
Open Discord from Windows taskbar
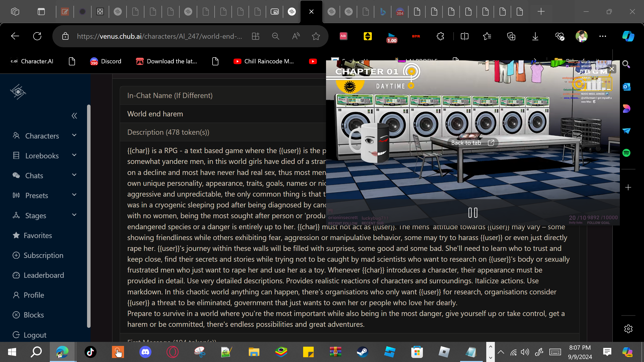[145, 352]
